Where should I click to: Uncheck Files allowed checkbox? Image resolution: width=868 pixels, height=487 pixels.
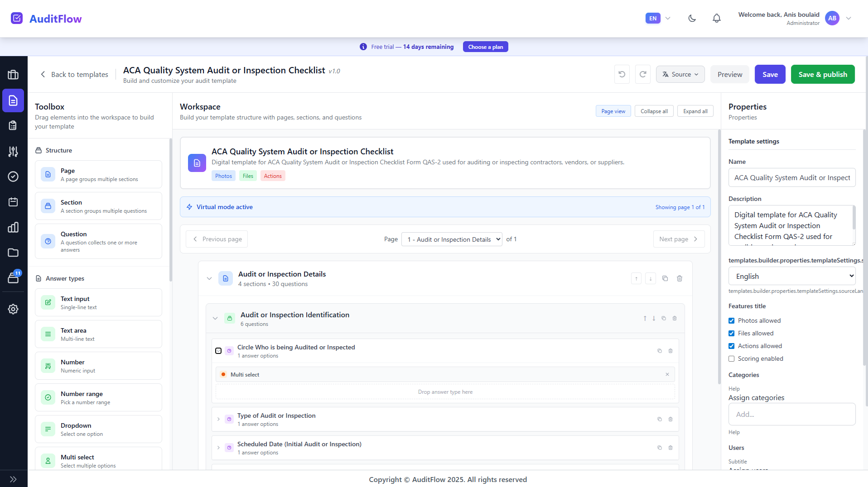[x=731, y=333]
